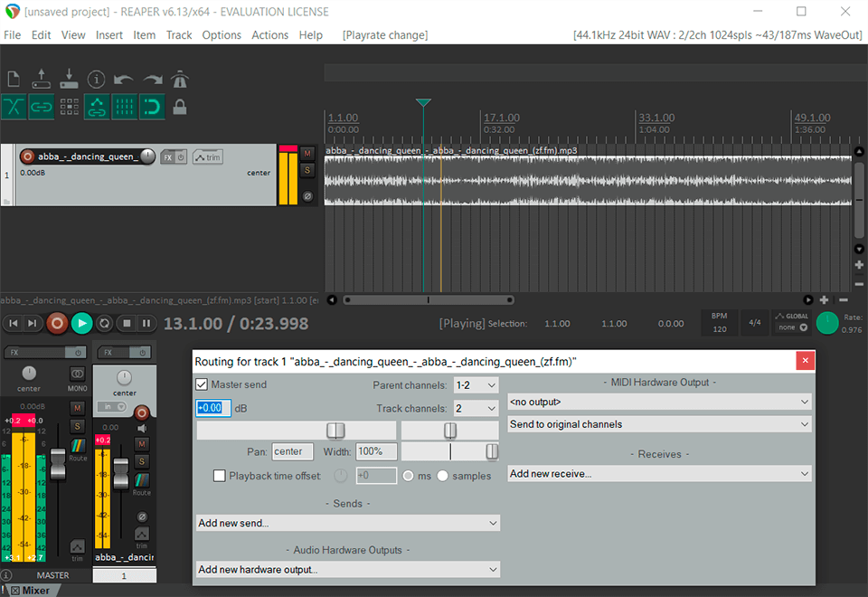Mute track 1 using the M button
Image resolution: width=868 pixels, height=597 pixels.
click(x=307, y=152)
